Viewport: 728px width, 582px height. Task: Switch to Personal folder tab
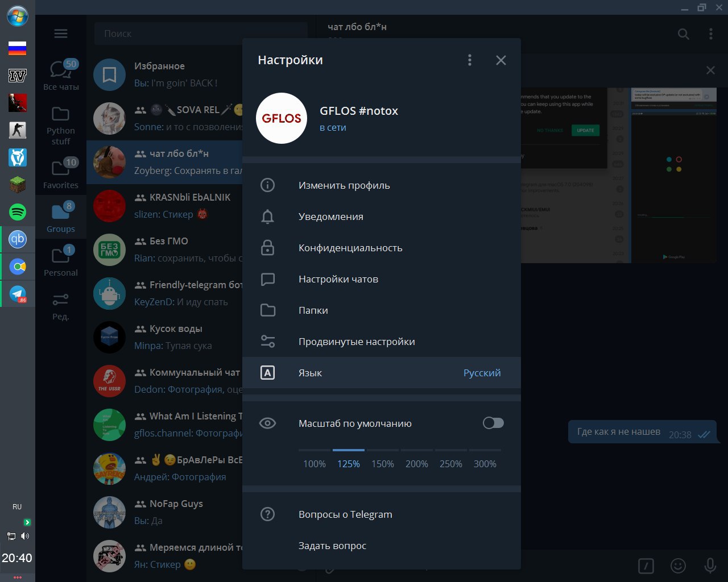[61, 261]
